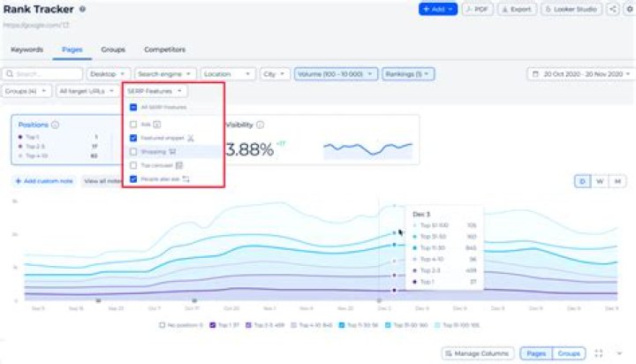Viewport: 636px width, 364px height.
Task: Open the date range picker
Action: [579, 74]
